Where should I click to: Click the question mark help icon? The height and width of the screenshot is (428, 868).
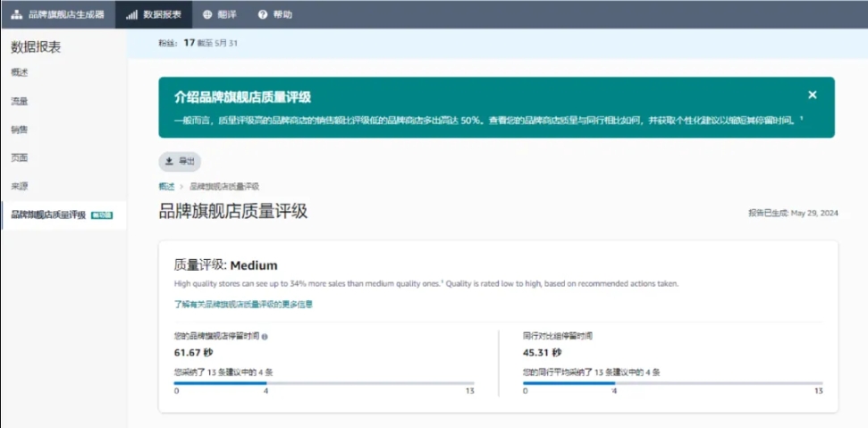(263, 15)
